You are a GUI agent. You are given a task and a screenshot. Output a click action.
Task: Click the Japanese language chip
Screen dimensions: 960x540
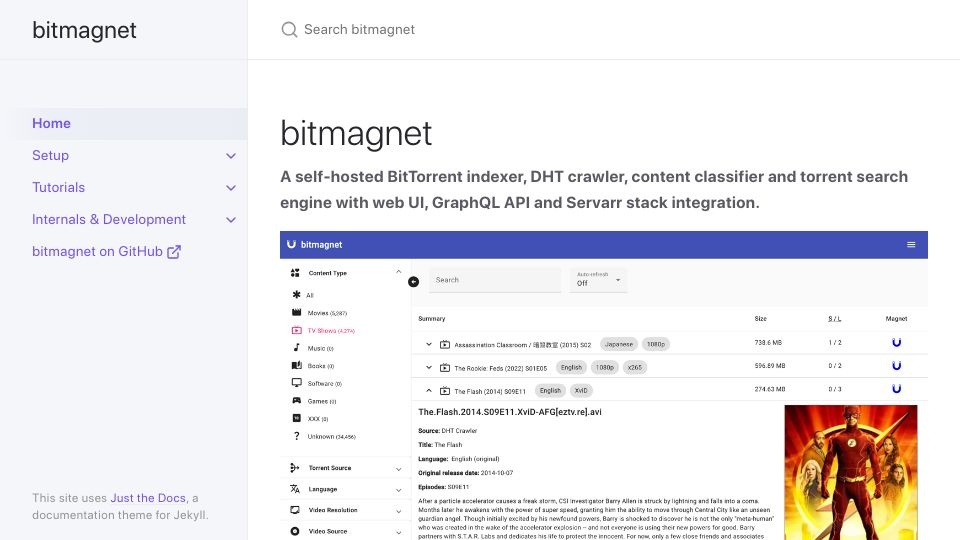[x=619, y=344]
